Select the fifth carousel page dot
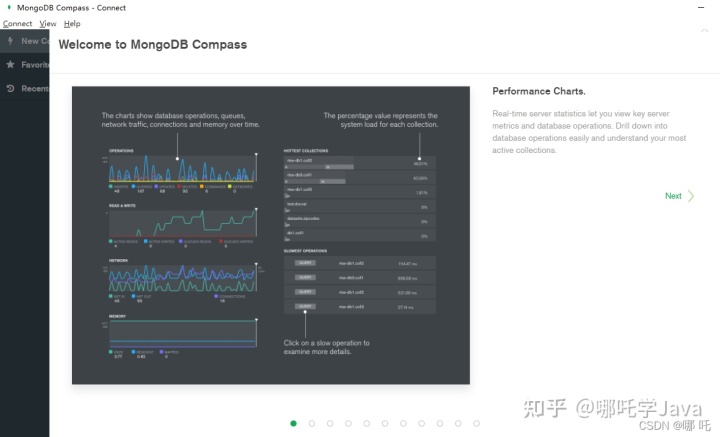Image resolution: width=720 pixels, height=437 pixels. click(366, 423)
